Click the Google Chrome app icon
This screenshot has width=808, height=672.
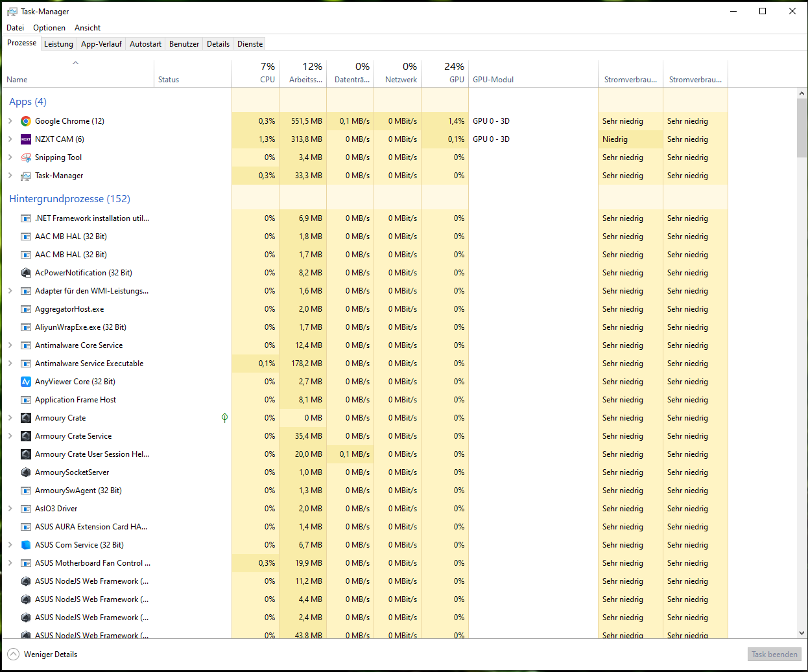click(26, 121)
